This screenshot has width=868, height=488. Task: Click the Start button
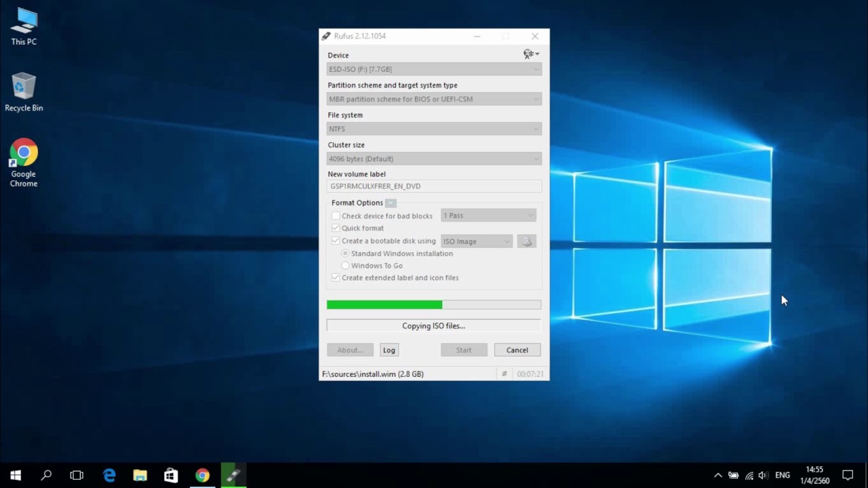[464, 350]
